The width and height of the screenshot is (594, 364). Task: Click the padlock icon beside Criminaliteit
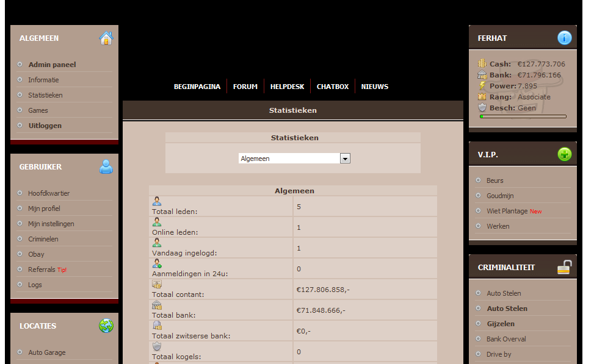pyautogui.click(x=565, y=267)
